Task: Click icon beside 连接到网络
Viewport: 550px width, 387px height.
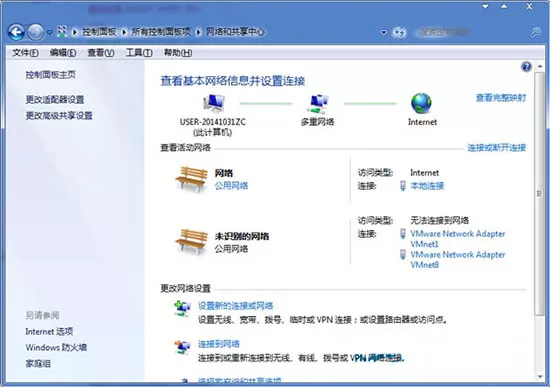Action: coord(182,347)
